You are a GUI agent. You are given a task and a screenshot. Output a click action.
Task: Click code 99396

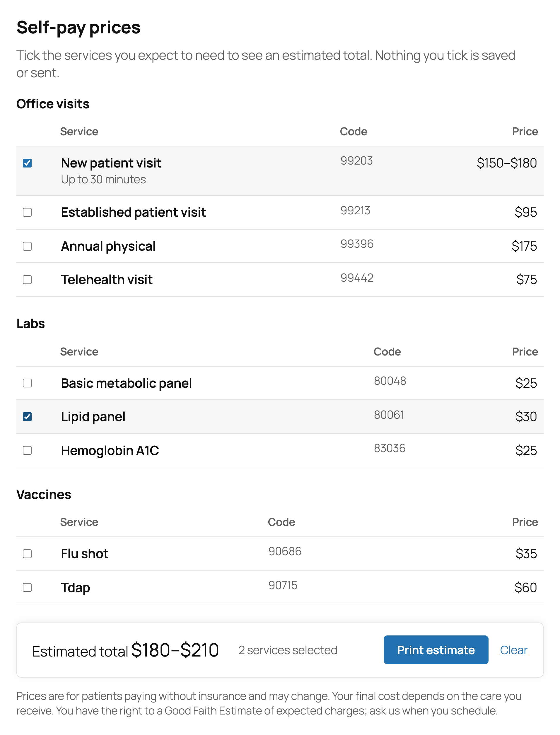(x=357, y=244)
